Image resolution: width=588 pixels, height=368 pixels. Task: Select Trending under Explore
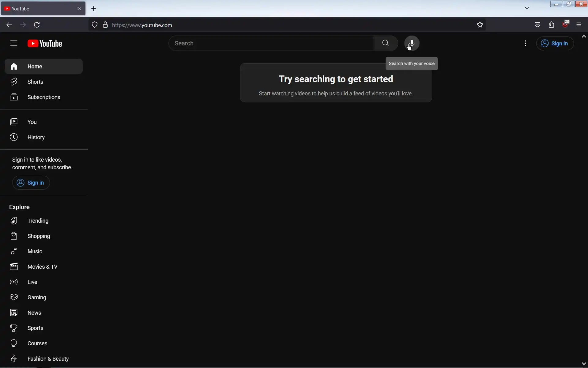[x=38, y=221]
